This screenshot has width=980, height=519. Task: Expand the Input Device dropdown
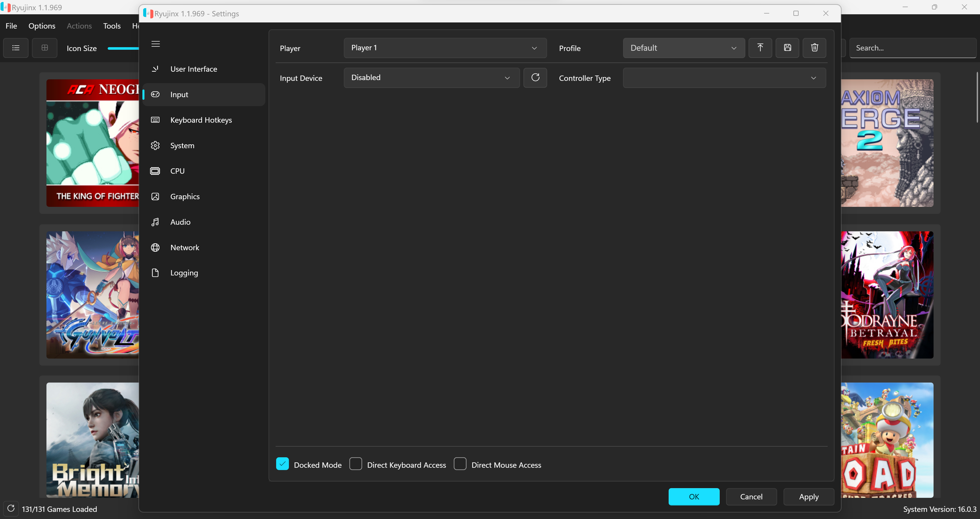[431, 78]
